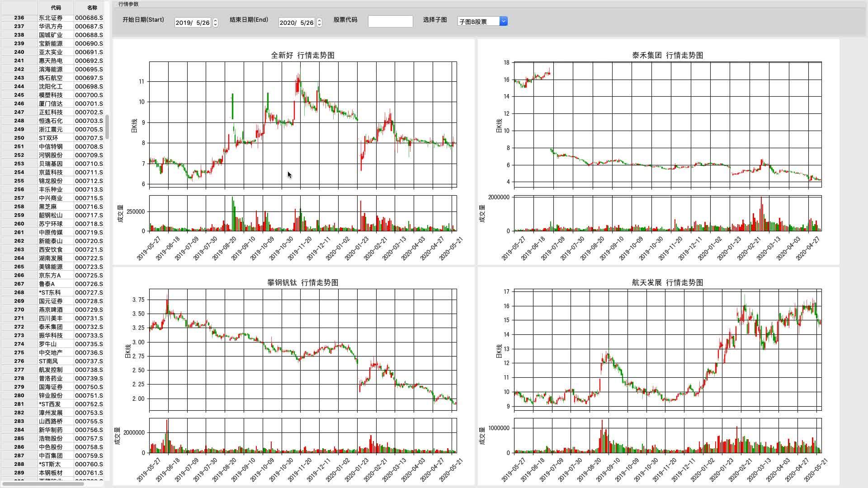Select row 浙江震元 in stock list
Image resolution: width=868 pixels, height=488 pixels.
[52, 129]
